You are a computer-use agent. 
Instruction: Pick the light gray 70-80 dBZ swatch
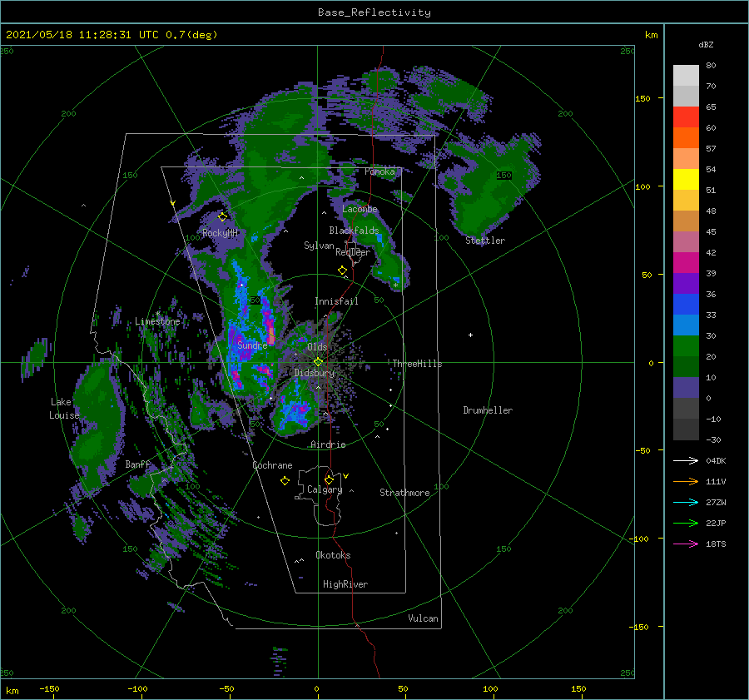pos(686,75)
